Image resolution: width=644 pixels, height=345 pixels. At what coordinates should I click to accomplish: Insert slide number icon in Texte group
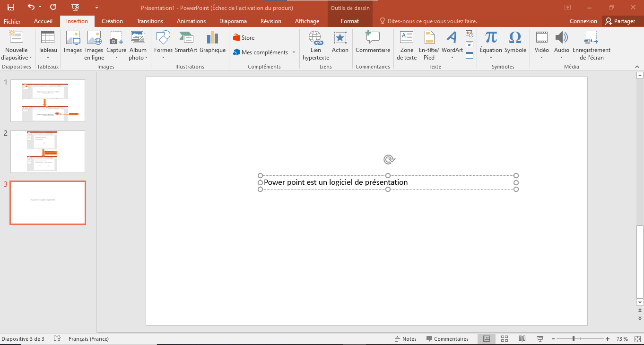pos(470,44)
